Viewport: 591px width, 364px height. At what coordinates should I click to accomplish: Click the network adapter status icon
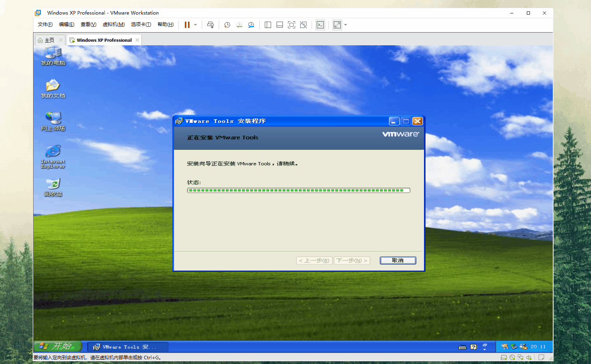[x=520, y=358]
